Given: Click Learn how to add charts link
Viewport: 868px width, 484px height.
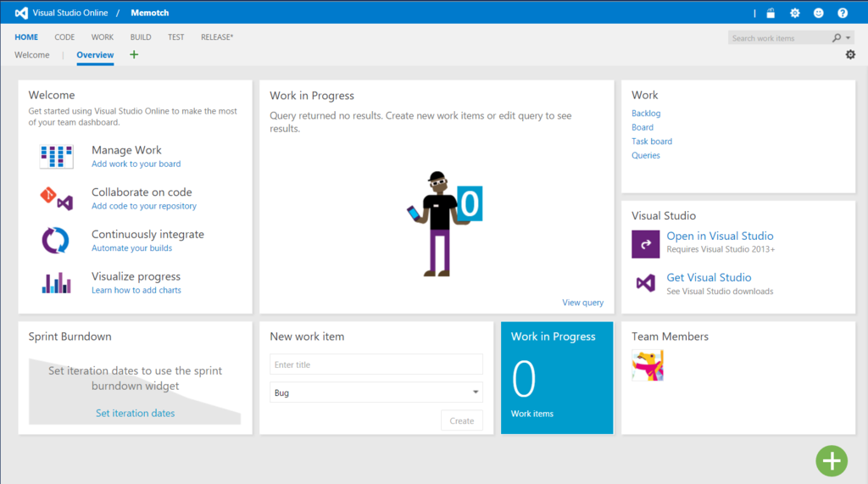Looking at the screenshot, I should coord(136,290).
